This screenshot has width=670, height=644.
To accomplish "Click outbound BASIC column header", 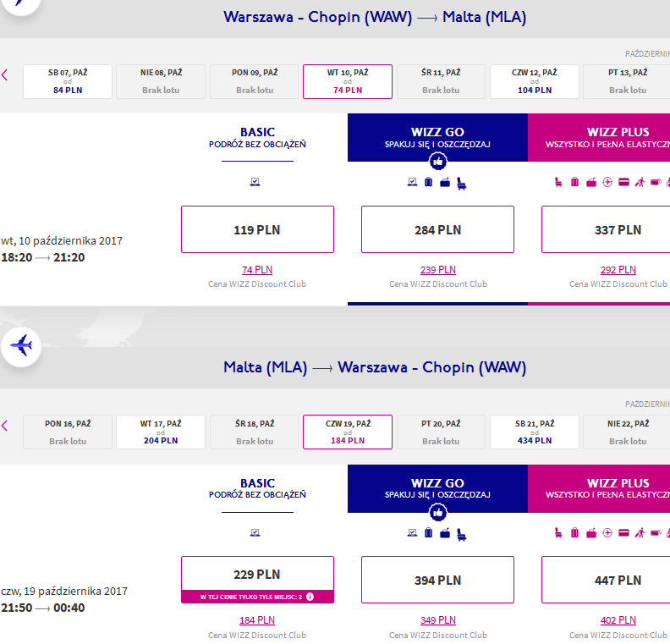I will pyautogui.click(x=257, y=138).
